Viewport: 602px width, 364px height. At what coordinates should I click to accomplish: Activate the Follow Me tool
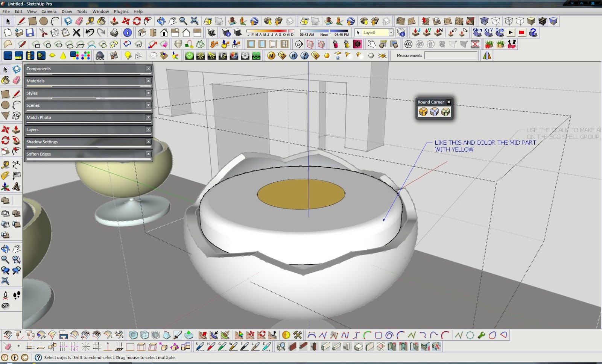pyautogui.click(x=17, y=140)
